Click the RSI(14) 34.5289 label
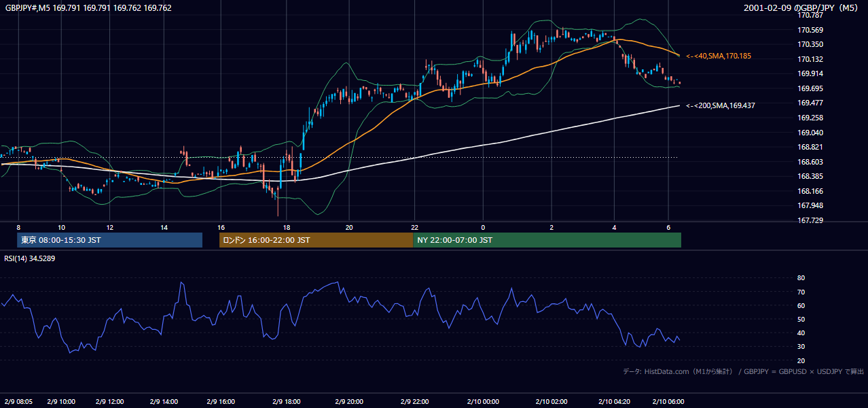Screen dimensions: 868x408 coord(30,258)
